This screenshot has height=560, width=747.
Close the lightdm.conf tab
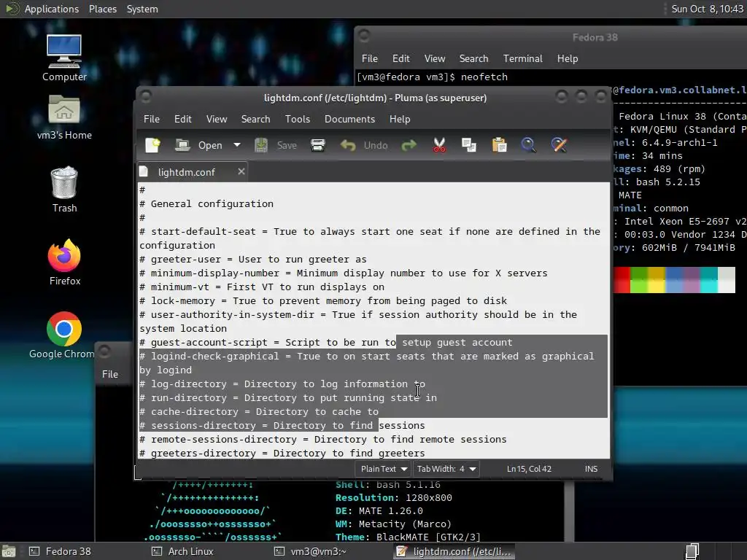click(241, 171)
